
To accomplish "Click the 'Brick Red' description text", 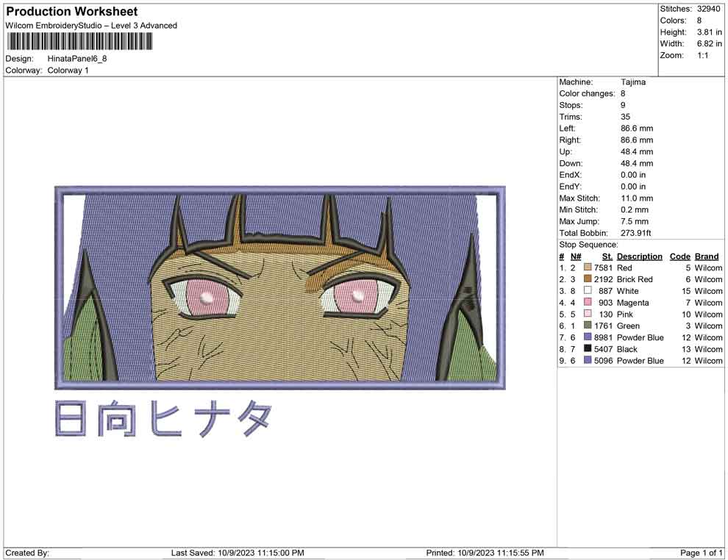I will [x=635, y=279].
